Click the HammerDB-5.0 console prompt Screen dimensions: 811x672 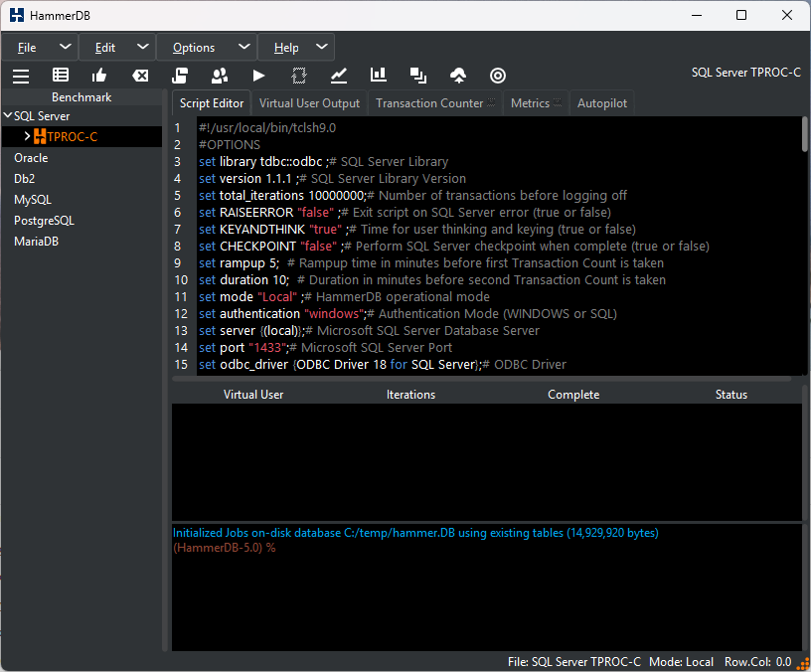coord(224,548)
